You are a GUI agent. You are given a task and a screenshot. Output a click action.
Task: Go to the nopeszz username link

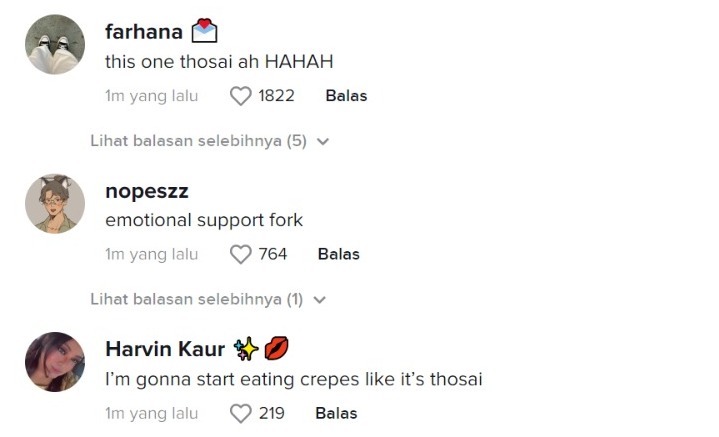coord(147,191)
